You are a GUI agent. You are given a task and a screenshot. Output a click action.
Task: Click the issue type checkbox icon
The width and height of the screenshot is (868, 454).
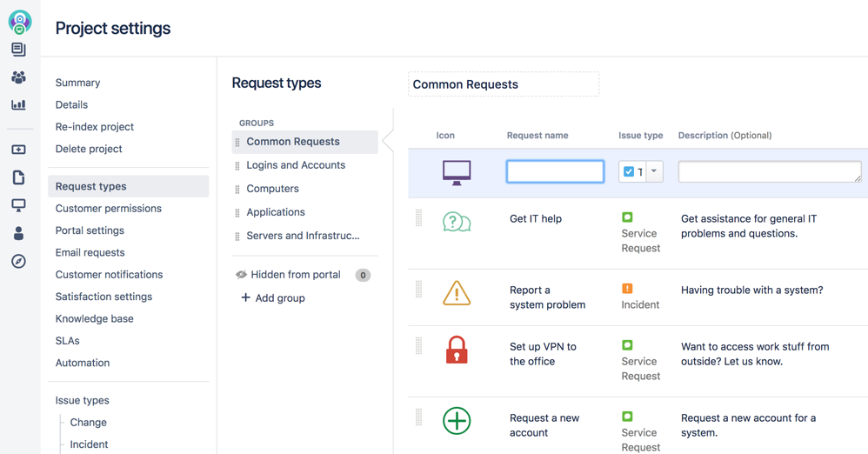tap(628, 171)
